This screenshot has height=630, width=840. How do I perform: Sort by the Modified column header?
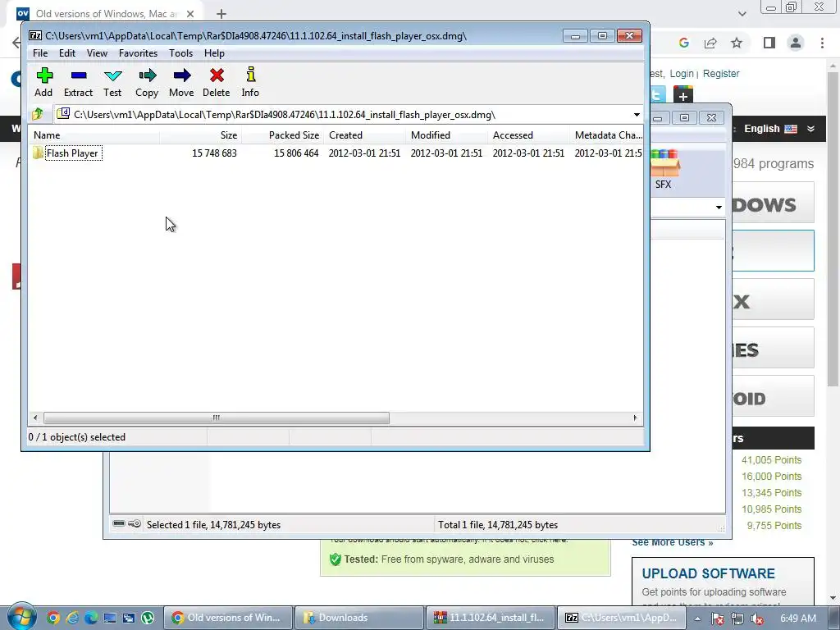click(446, 135)
